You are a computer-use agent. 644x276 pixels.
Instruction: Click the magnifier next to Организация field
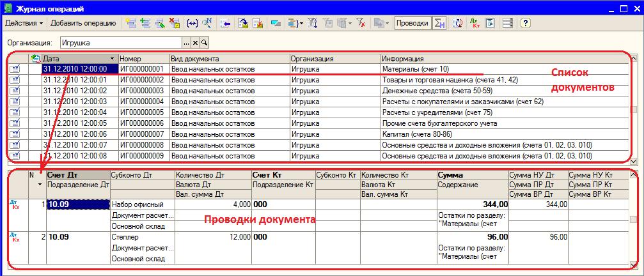(x=204, y=43)
